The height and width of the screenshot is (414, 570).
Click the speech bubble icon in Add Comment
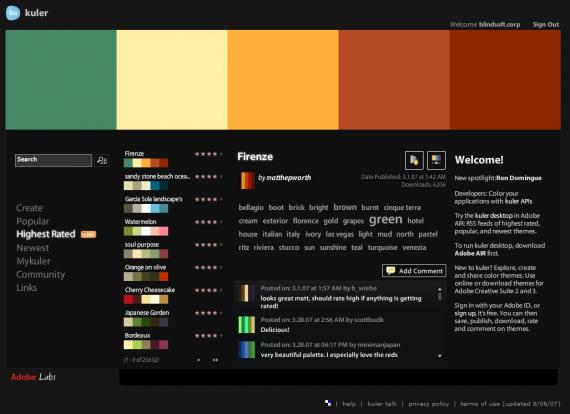(390, 270)
